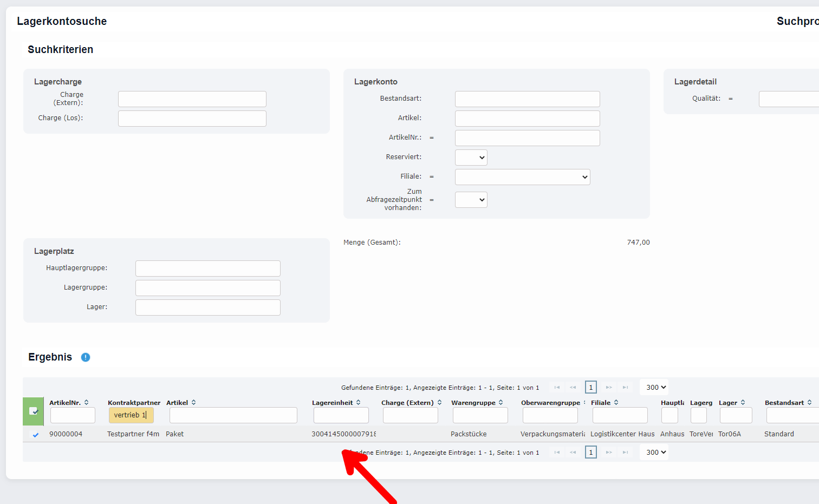Click the Ergebnis info icon
Viewport: 819px width, 504px height.
coord(86,357)
